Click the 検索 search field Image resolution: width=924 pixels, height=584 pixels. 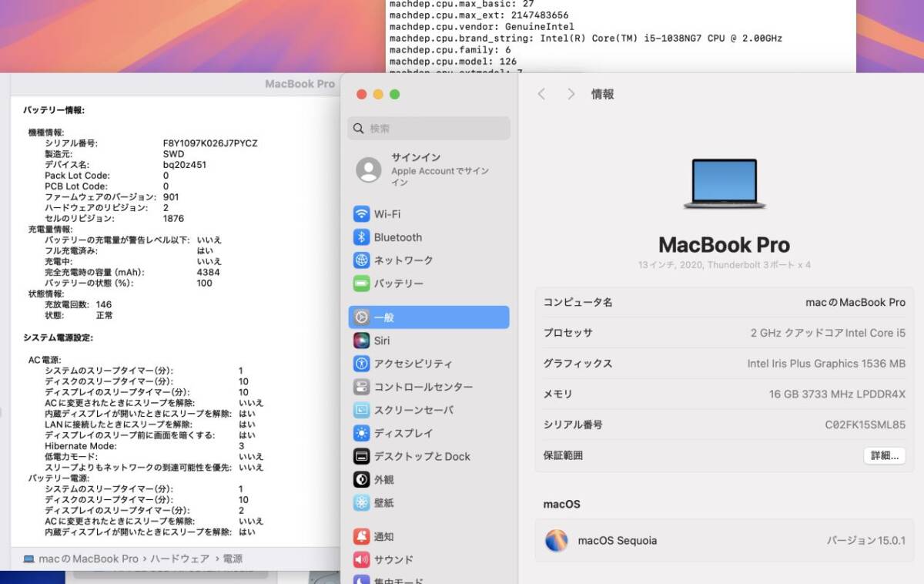point(429,129)
